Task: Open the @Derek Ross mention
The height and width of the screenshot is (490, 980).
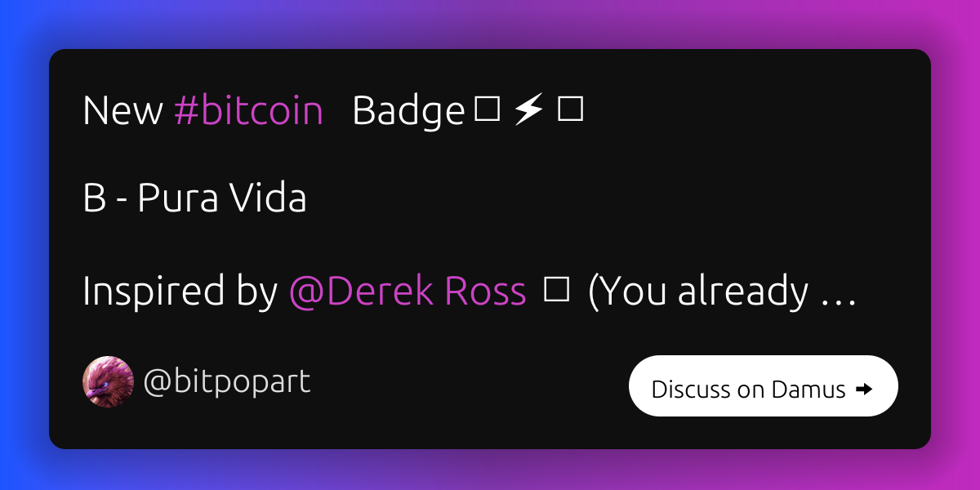Action: coord(408,292)
